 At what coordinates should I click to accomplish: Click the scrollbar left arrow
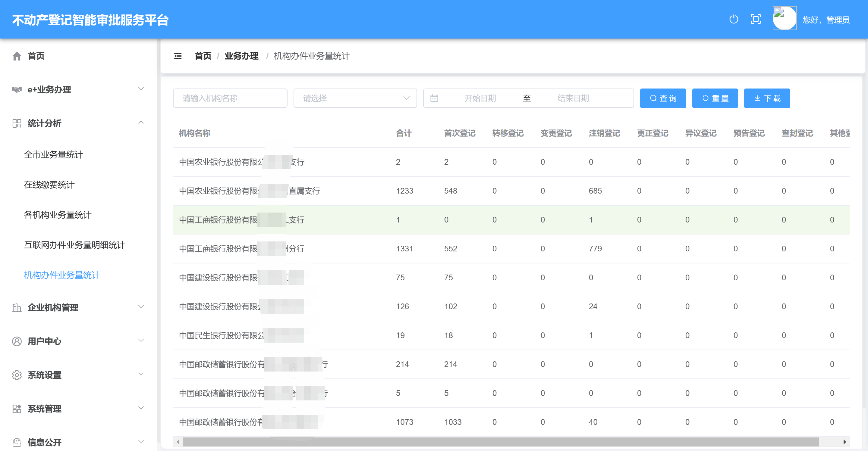pyautogui.click(x=178, y=442)
